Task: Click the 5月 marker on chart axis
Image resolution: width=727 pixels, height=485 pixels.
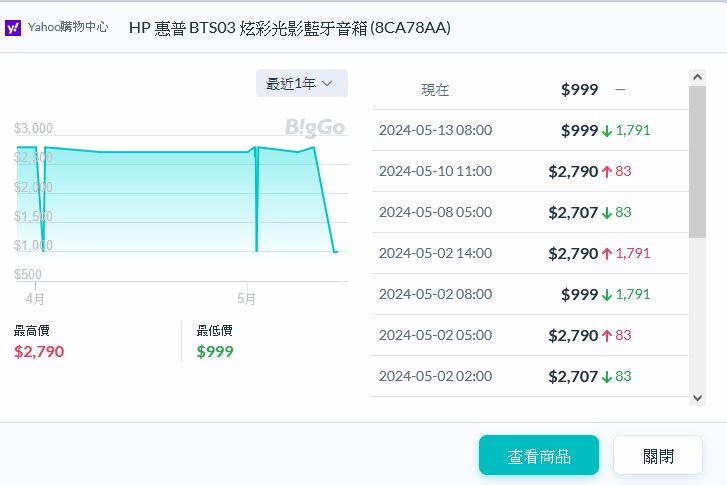Action: coord(246,298)
